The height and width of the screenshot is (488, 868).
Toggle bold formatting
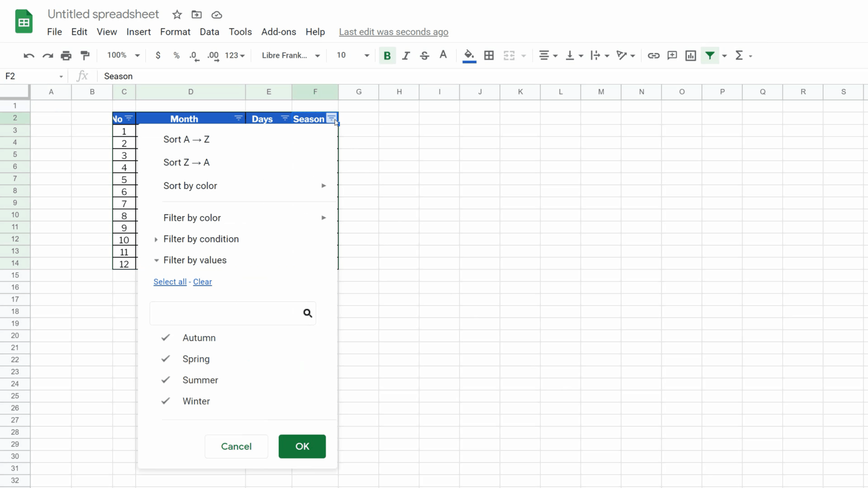click(387, 55)
